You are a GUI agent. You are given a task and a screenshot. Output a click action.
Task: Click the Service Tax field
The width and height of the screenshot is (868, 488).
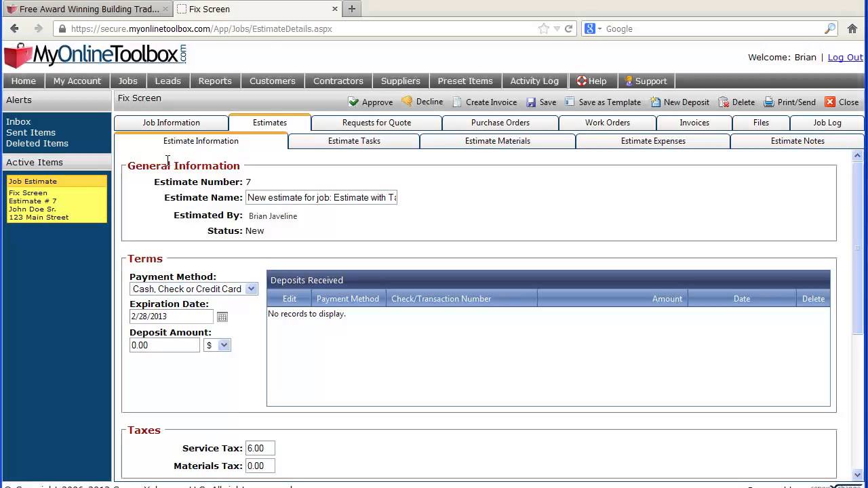click(x=260, y=448)
